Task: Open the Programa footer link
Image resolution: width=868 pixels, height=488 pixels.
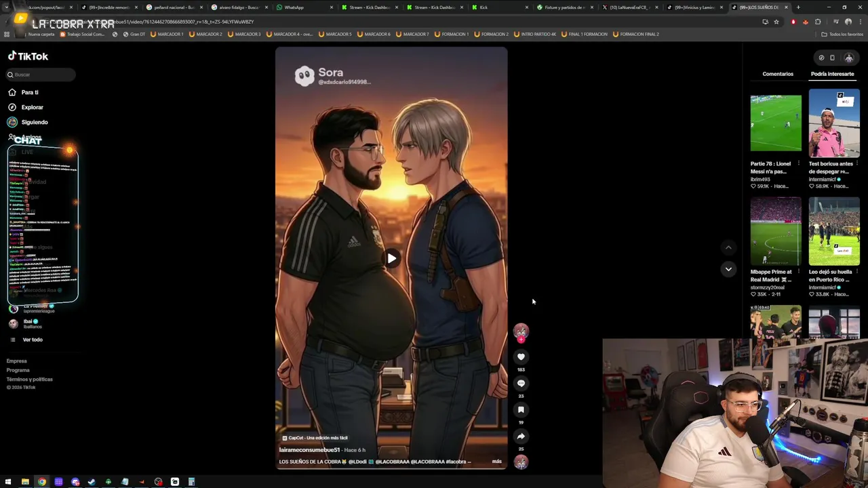Action: pos(18,370)
